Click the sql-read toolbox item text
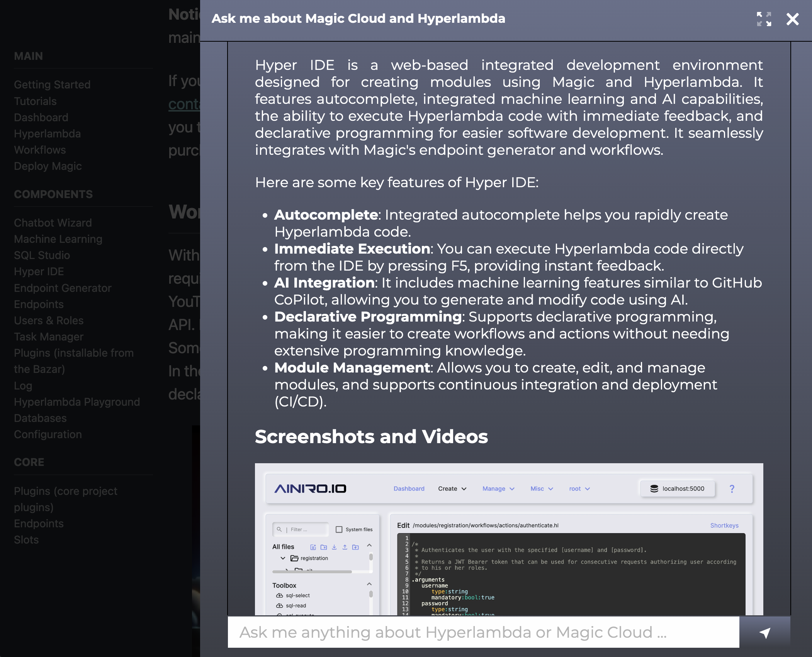Screen dimensions: 812x657 [296, 606]
